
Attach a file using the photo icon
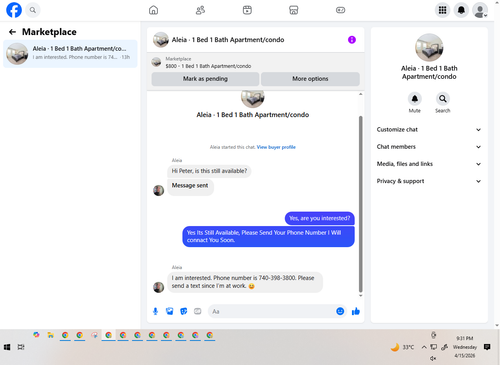click(170, 311)
